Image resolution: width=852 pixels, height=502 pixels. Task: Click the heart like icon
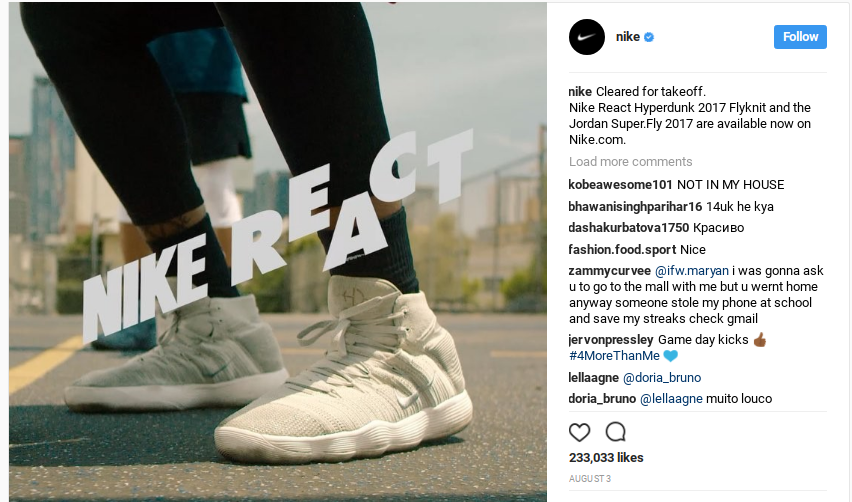click(579, 432)
